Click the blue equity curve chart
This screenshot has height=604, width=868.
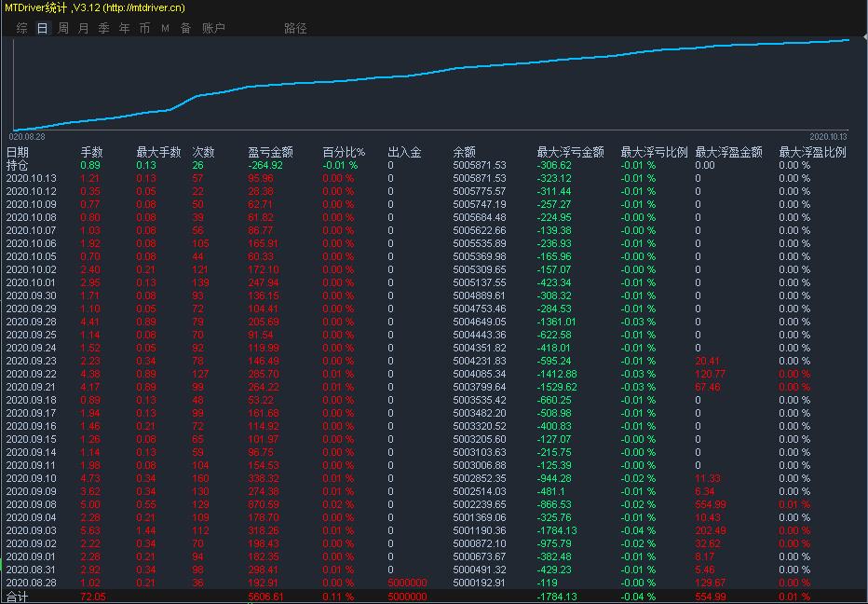coord(430,84)
